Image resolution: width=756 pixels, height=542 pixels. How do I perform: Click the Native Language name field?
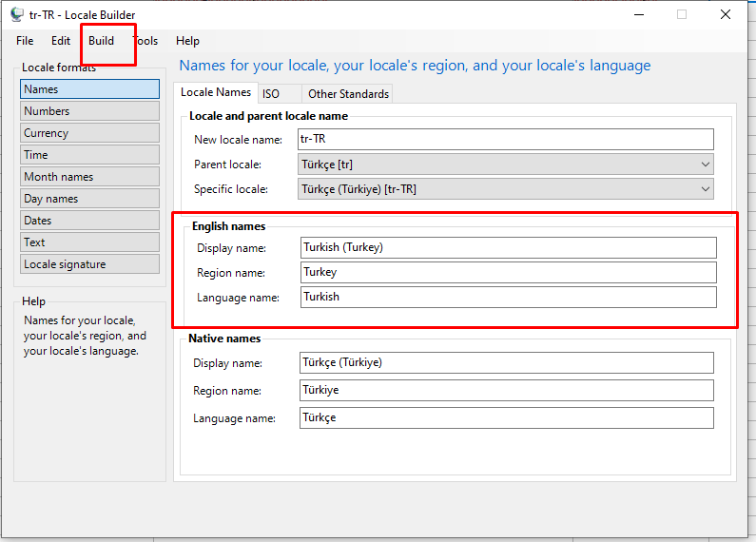pyautogui.click(x=506, y=417)
